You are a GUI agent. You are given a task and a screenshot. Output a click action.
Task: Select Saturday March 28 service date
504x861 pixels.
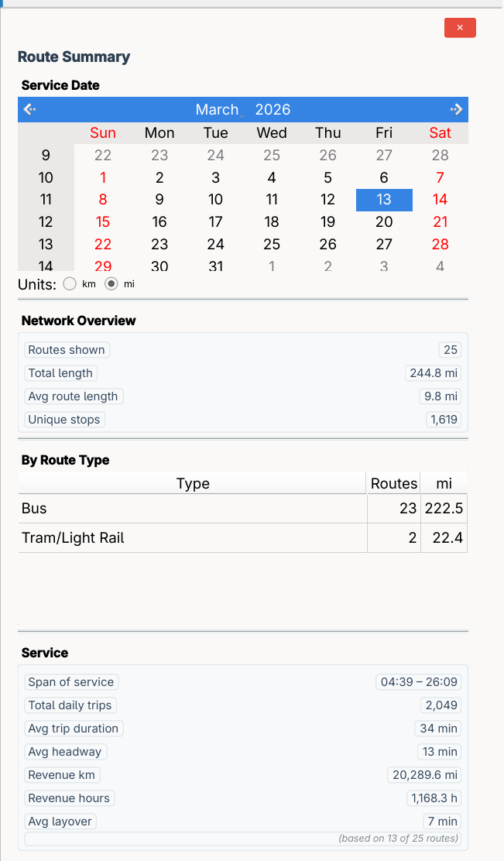pyautogui.click(x=440, y=245)
